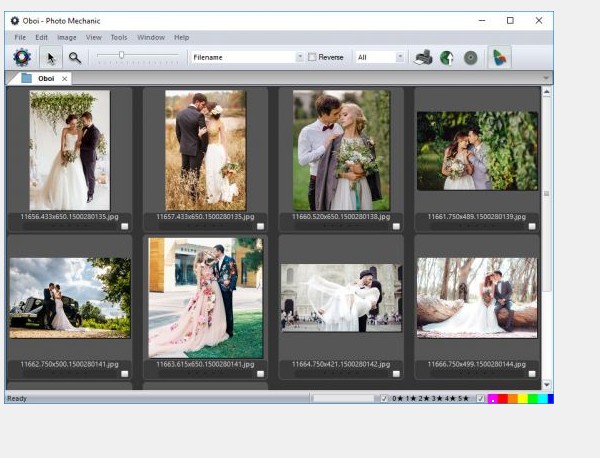600x458 pixels.
Task: Select thumbnail of groom with red bow tie
Action: (341, 150)
